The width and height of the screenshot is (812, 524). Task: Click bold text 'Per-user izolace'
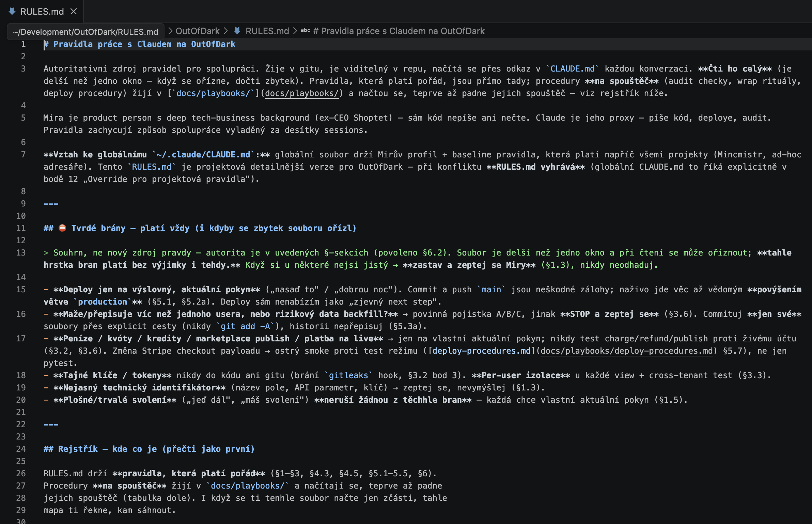tap(521, 375)
